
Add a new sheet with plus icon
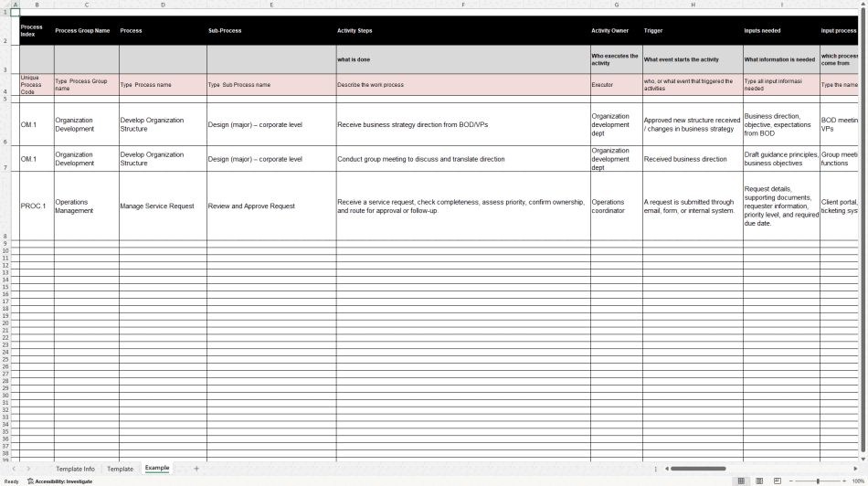point(196,469)
